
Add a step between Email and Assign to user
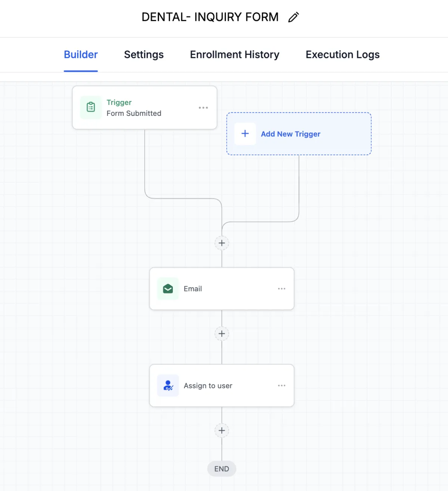pos(222,334)
